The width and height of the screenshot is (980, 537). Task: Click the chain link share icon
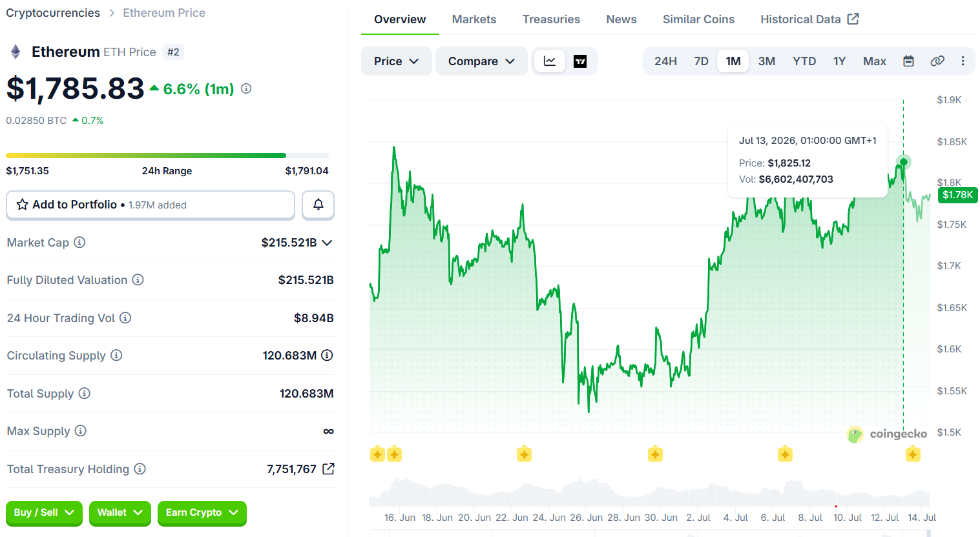pyautogui.click(x=937, y=61)
